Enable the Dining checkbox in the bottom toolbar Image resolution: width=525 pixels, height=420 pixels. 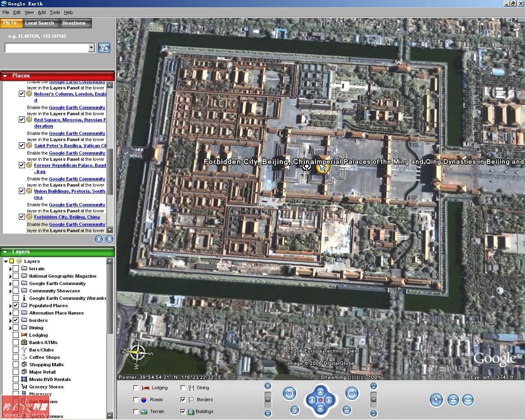pos(183,388)
